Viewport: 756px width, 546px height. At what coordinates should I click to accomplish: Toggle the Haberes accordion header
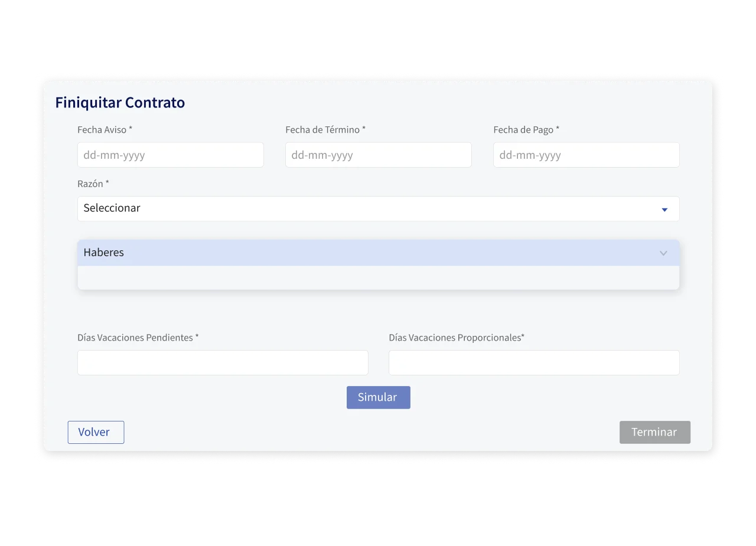click(378, 253)
